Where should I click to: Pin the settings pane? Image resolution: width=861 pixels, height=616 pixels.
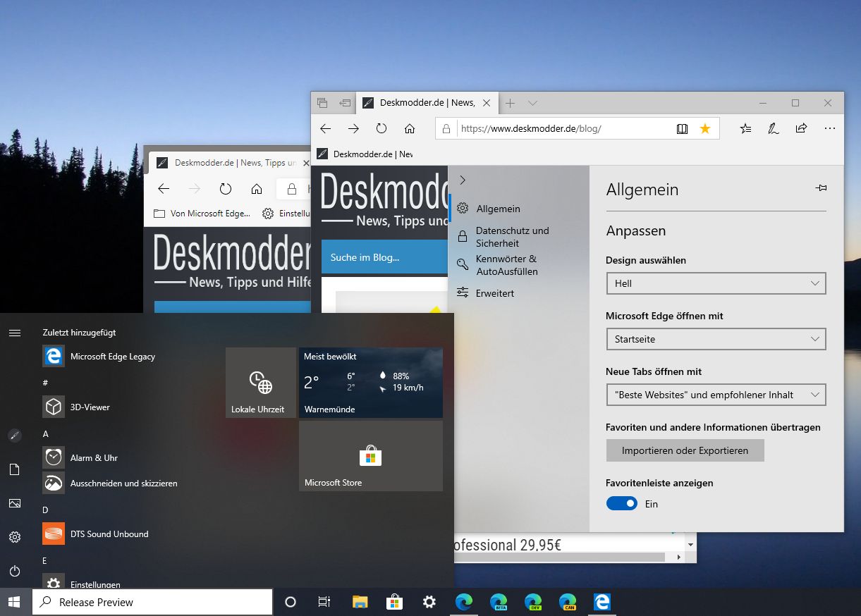pyautogui.click(x=821, y=188)
